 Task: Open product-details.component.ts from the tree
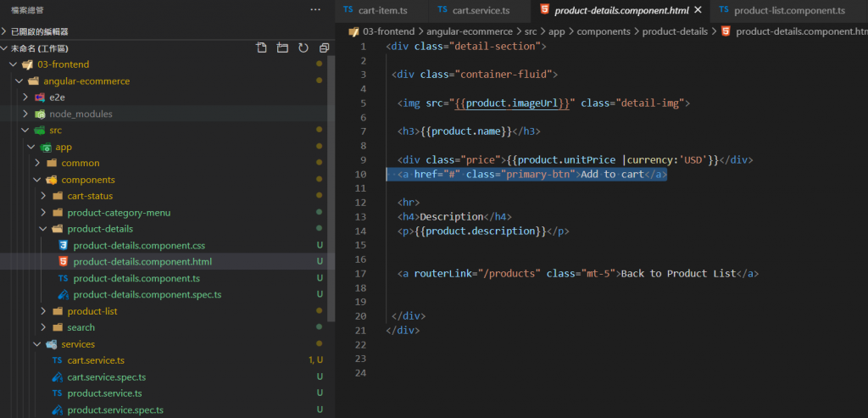[136, 278]
